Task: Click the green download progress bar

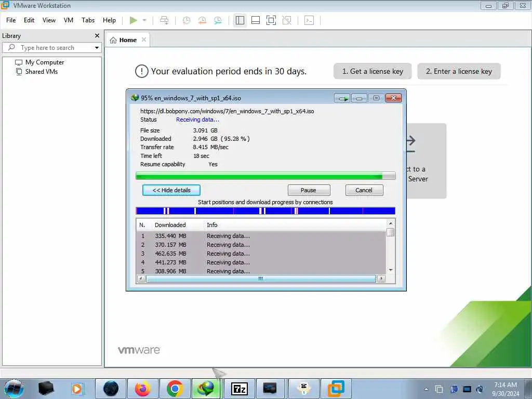Action: click(x=265, y=176)
